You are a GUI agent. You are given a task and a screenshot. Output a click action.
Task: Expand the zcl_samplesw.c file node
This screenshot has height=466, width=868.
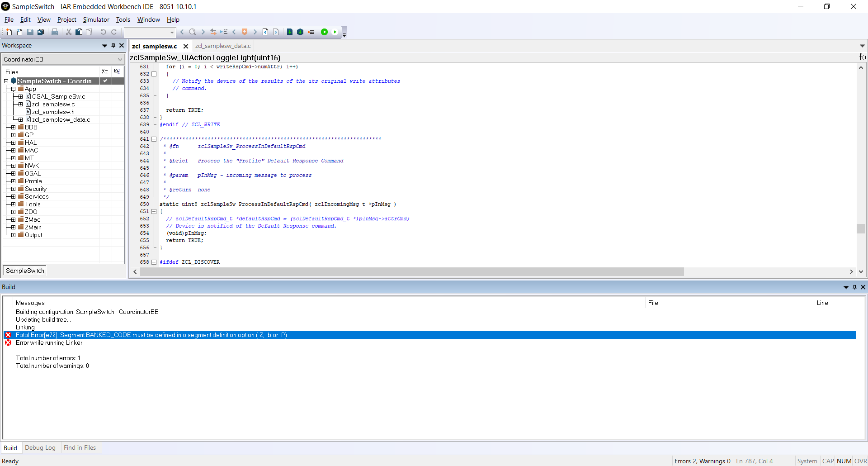point(21,105)
